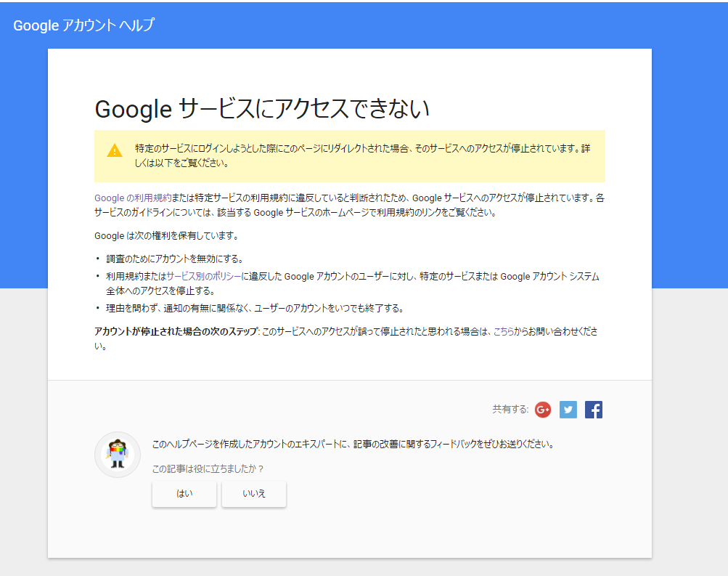Image resolution: width=728 pixels, height=576 pixels.
Task: Click the feedback sentence starting このヘルプページを作成した
Action: pos(353,444)
